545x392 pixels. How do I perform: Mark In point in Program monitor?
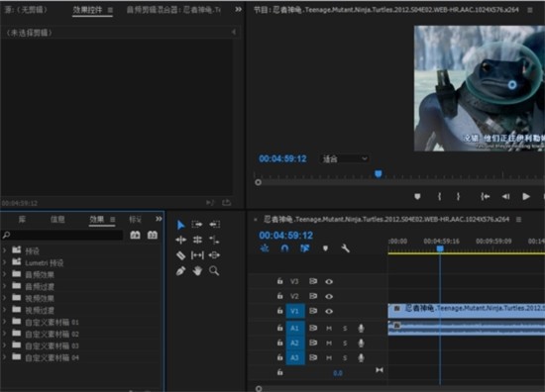point(439,197)
